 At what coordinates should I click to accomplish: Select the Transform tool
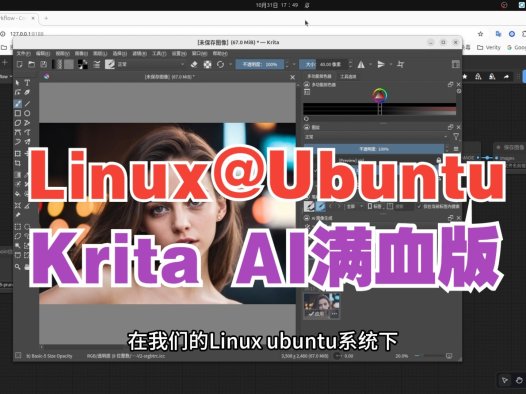(17, 154)
